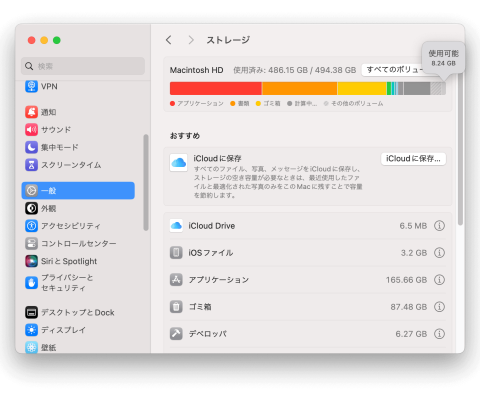This screenshot has height=400, width=480.
Task: Open the 外観 appearance icon
Action: coord(31,208)
